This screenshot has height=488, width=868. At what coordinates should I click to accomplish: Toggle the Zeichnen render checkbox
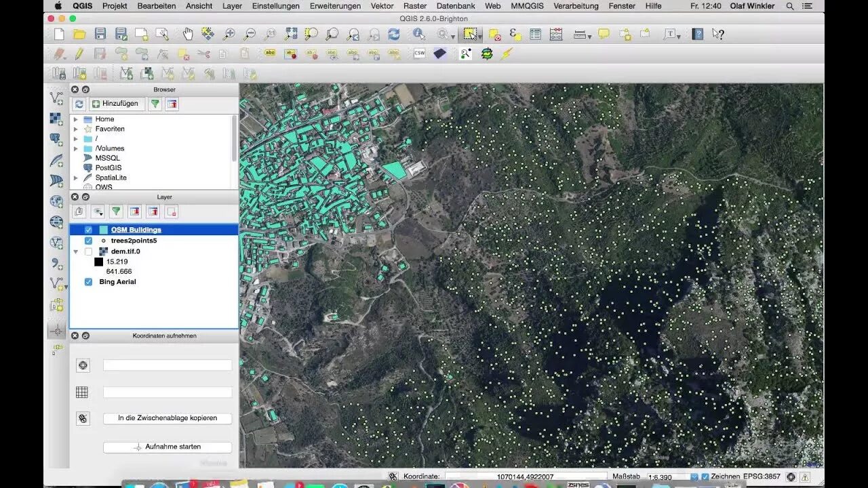pyautogui.click(x=705, y=476)
